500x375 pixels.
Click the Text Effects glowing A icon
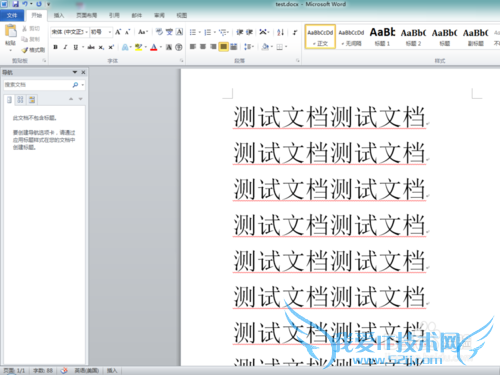[125, 47]
